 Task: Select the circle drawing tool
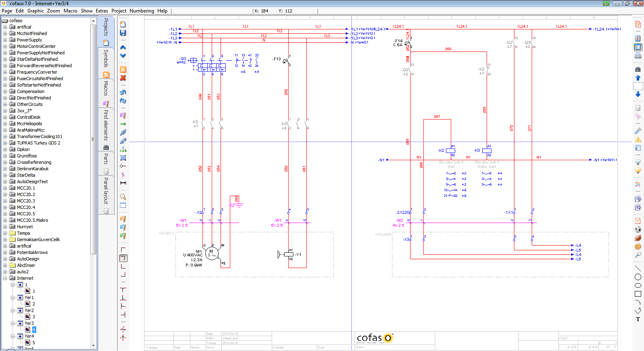[638, 277]
